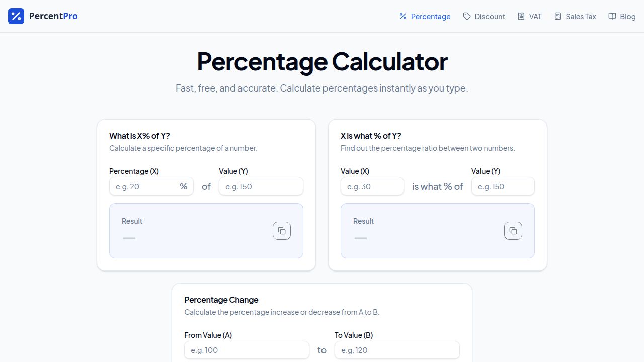
Task: Open the Percentage page from navigation
Action: pos(425,16)
